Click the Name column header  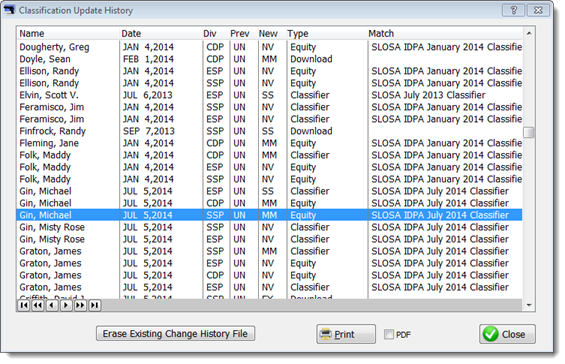coord(68,34)
